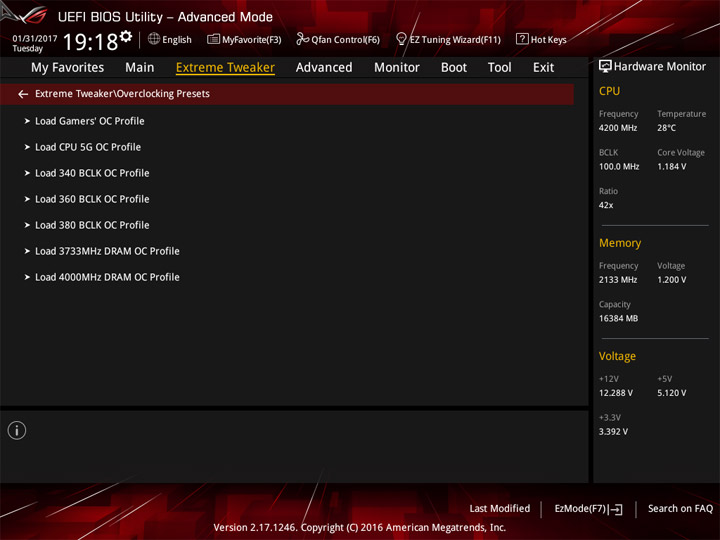Image resolution: width=720 pixels, height=540 pixels.
Task: Open the Tool tab
Action: pos(500,68)
